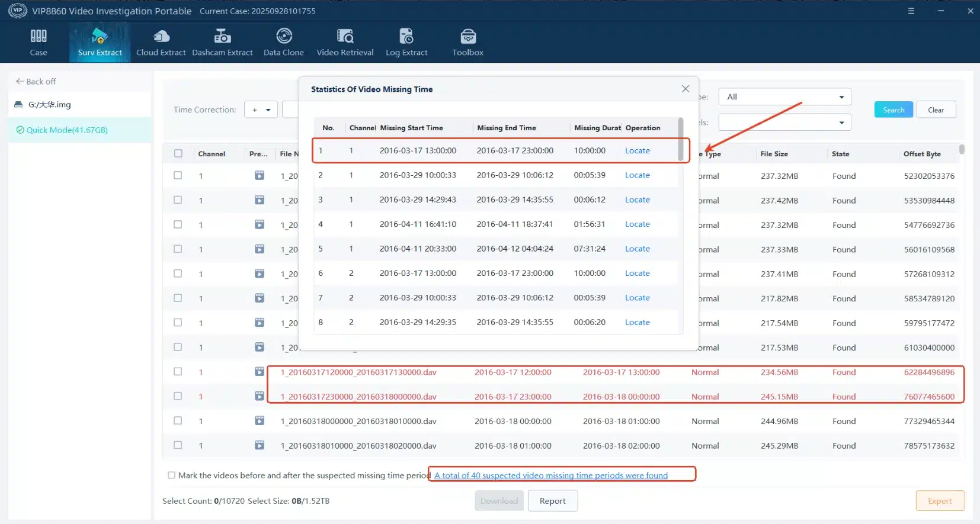The width and height of the screenshot is (980, 524).
Task: Open the Dashcam Extract tool
Action: [222, 42]
